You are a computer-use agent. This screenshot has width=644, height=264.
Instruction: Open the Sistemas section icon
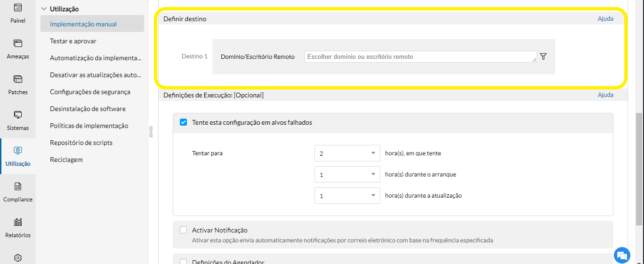pos(18,115)
